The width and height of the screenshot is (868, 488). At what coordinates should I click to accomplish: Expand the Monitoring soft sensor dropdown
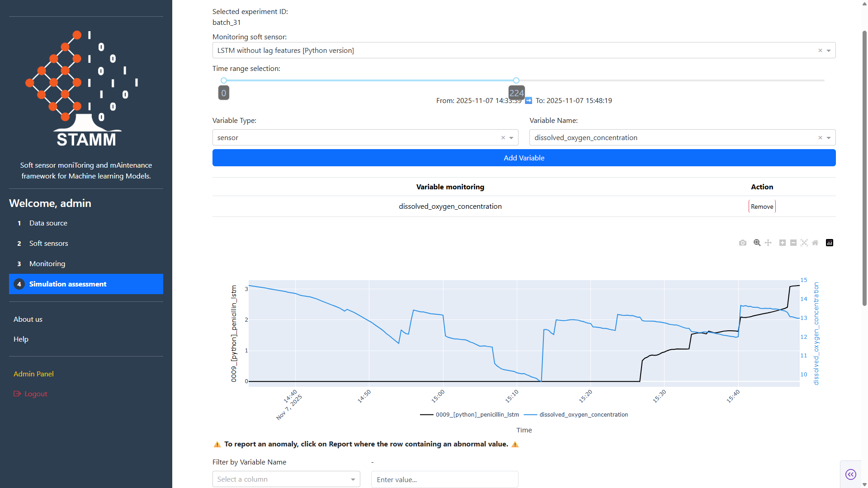[829, 51]
